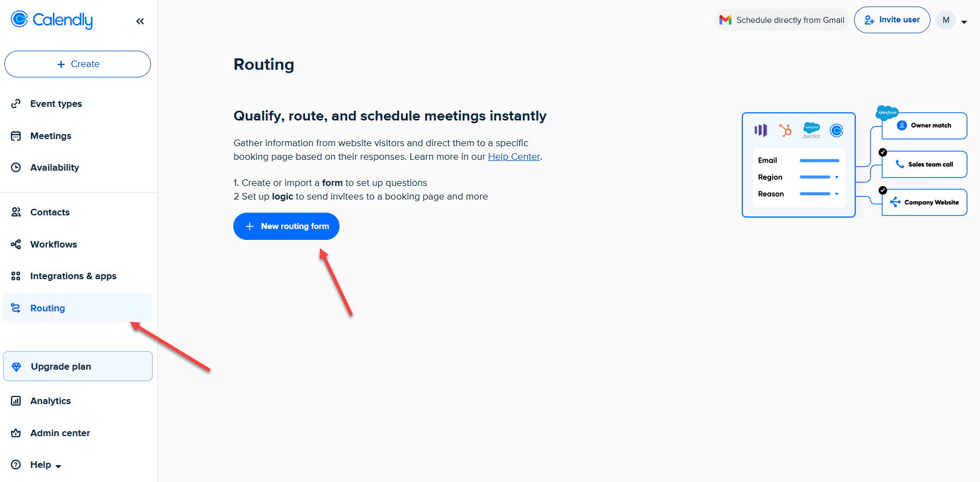Collapse the sidebar with the double chevron
This screenshot has width=980, height=482.
click(x=140, y=21)
